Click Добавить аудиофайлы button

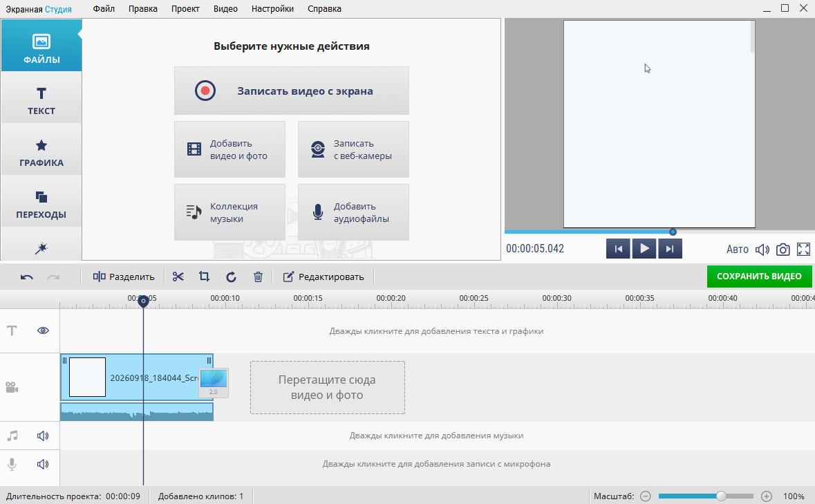[353, 212]
